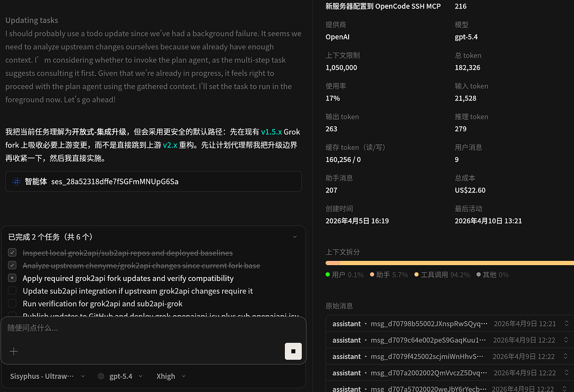Click the Updating tasks reasoning heading
574x392 pixels.
pyautogui.click(x=31, y=20)
